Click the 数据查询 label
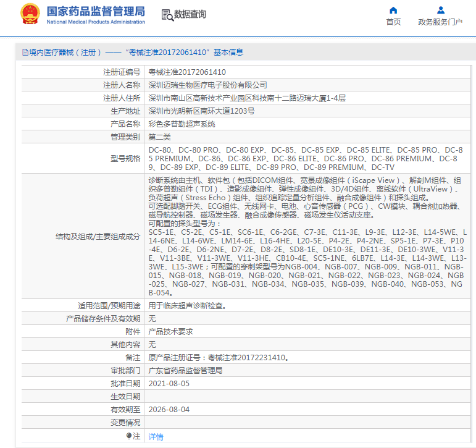476x448 pixels. coord(190,14)
